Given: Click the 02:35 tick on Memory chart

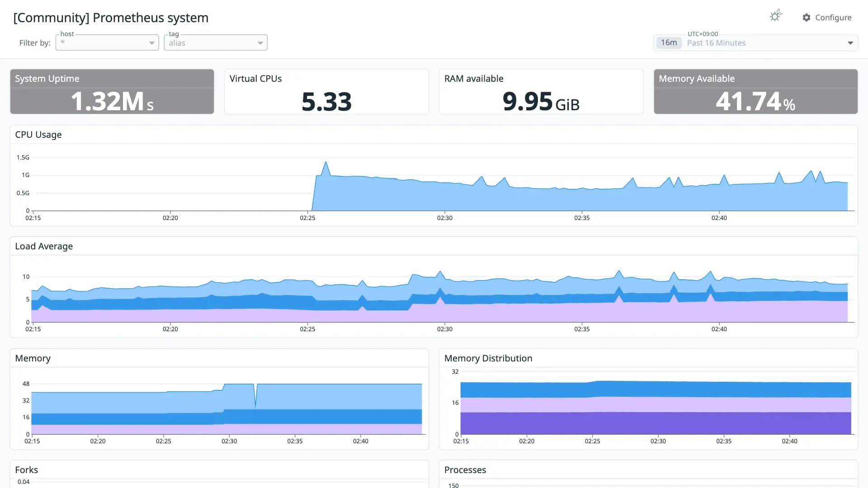Looking at the screenshot, I should [x=295, y=441].
